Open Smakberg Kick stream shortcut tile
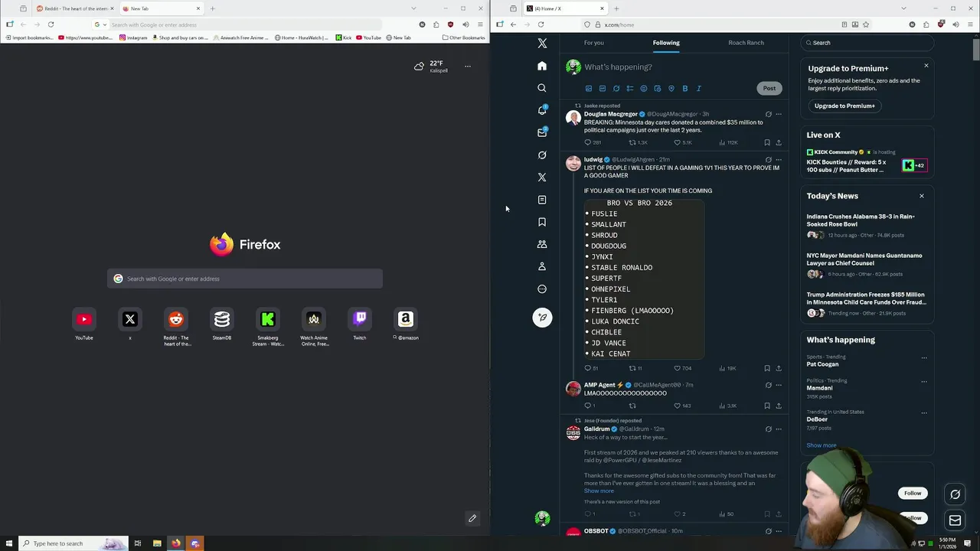Viewport: 980px width, 551px height. point(268,327)
